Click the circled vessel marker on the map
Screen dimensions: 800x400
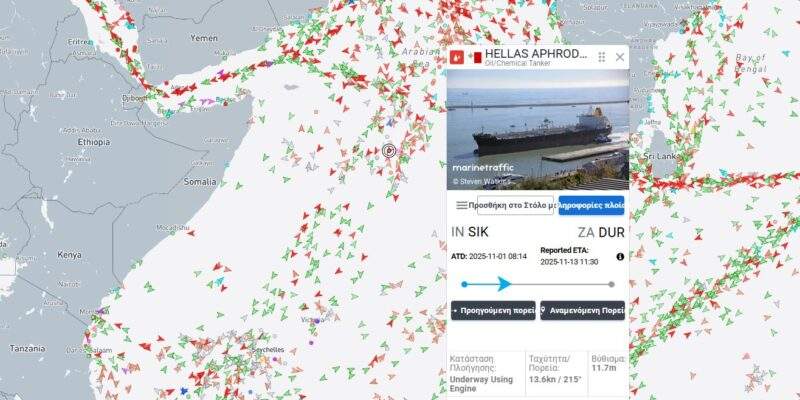pyautogui.click(x=389, y=151)
